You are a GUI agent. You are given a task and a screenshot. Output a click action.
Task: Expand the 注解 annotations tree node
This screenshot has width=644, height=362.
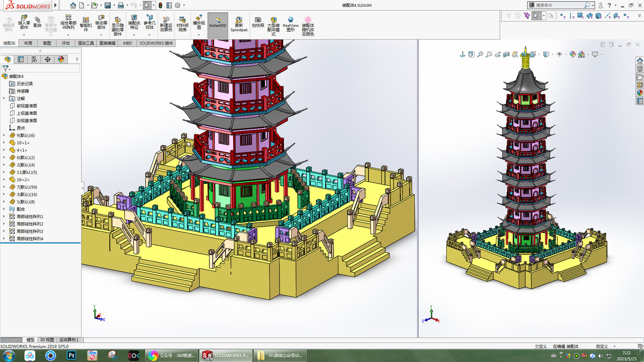tap(4, 98)
